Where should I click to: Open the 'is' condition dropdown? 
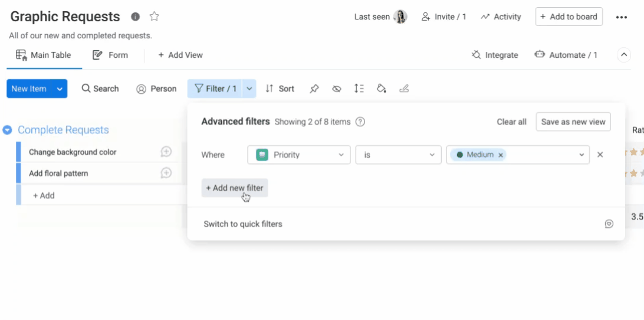pos(399,155)
